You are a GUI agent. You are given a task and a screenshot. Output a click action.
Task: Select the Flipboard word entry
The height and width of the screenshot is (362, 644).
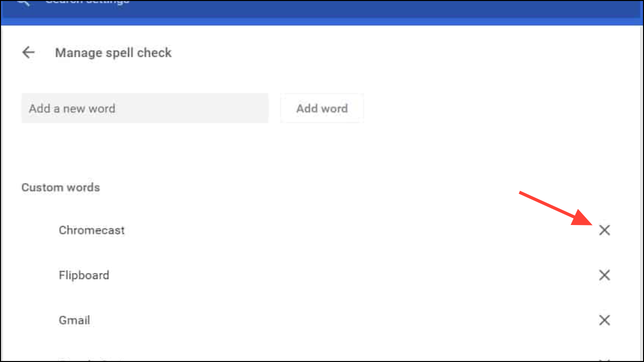coord(84,275)
